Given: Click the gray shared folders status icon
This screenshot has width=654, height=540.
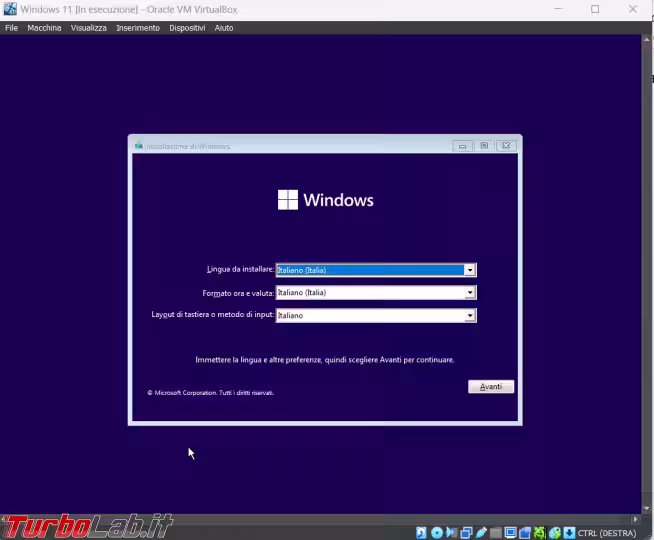Looking at the screenshot, I should (496, 532).
